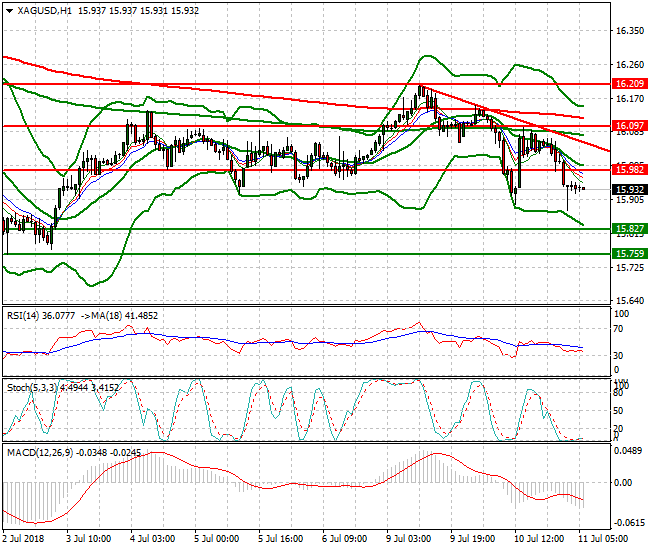Select the red 16.209 resistance price label

coord(628,85)
